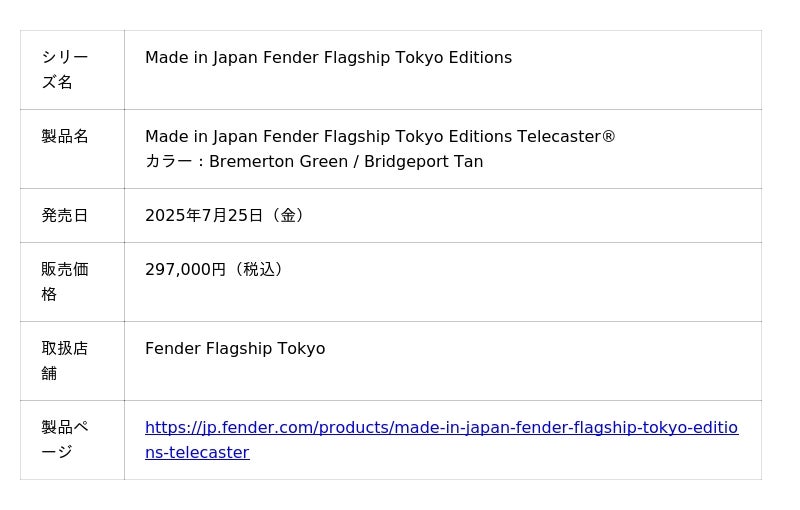800x510 pixels.
Task: Click the カラー label before color names
Action: pyautogui.click(x=169, y=162)
